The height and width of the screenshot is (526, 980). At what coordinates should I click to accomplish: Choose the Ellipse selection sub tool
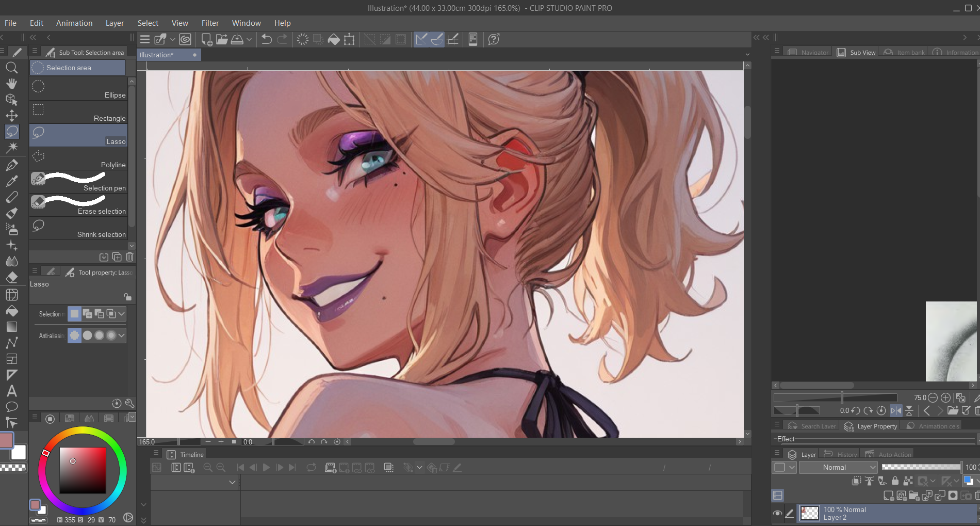(78, 89)
